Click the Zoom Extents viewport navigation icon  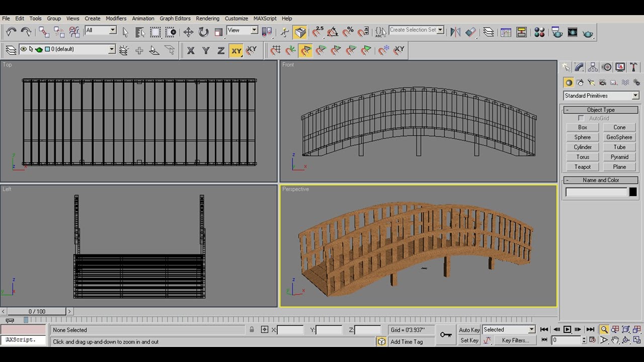click(x=626, y=329)
